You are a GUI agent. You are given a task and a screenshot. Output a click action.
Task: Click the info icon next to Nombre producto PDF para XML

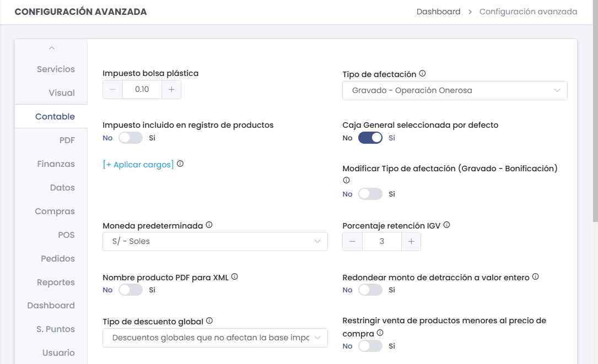pyautogui.click(x=234, y=276)
